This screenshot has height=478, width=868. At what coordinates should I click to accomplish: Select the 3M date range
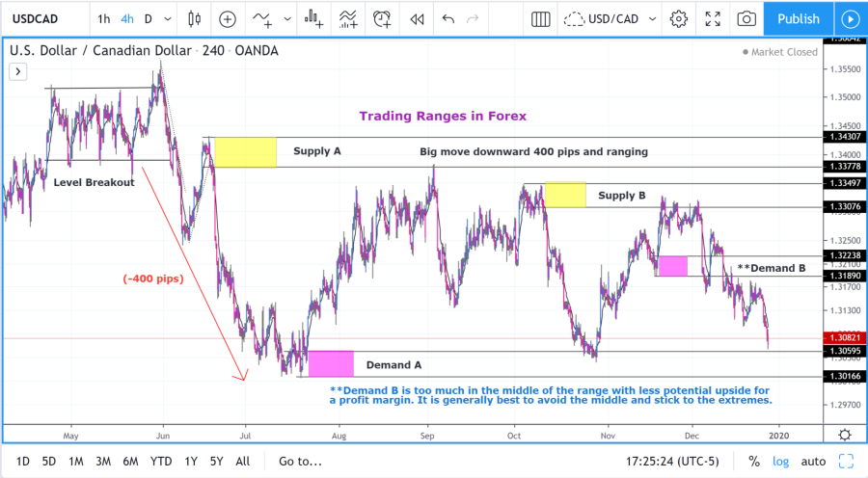tap(102, 462)
